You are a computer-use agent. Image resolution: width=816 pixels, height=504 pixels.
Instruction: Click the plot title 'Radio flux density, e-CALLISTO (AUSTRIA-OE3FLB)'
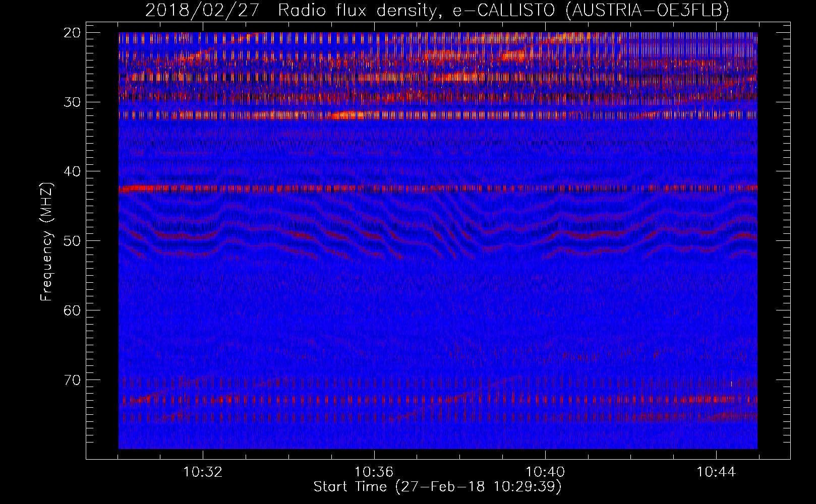(503, 10)
